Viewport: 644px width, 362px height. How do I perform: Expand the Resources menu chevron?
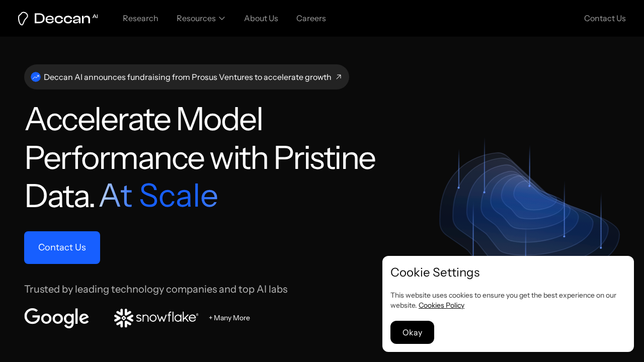[x=222, y=19]
